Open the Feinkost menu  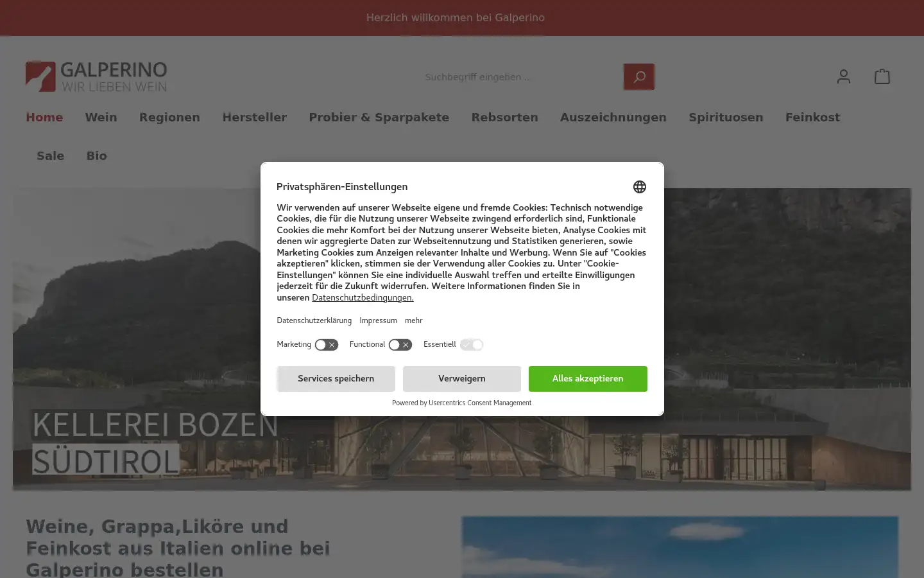pyautogui.click(x=812, y=118)
